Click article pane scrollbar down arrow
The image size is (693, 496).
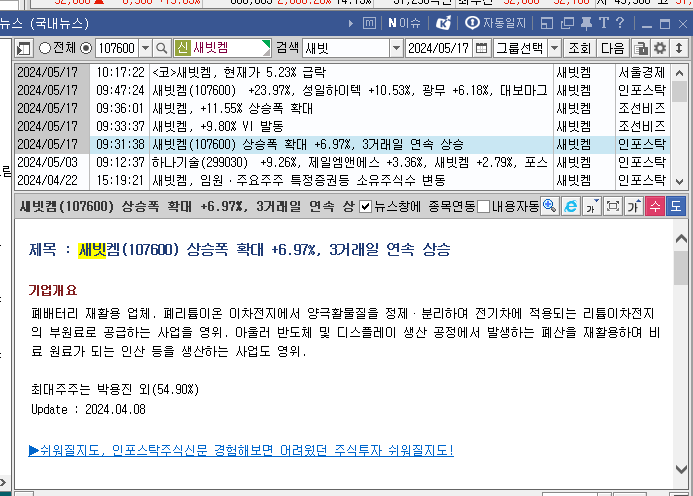(x=681, y=469)
